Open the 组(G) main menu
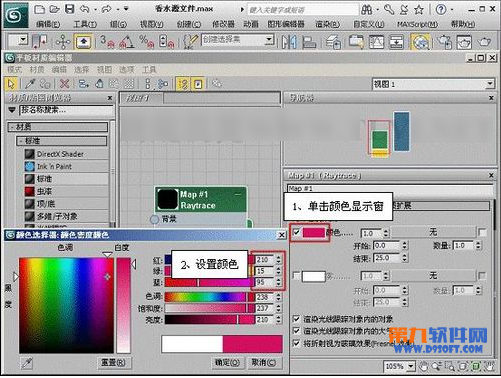501x378 pixels. click(118, 24)
